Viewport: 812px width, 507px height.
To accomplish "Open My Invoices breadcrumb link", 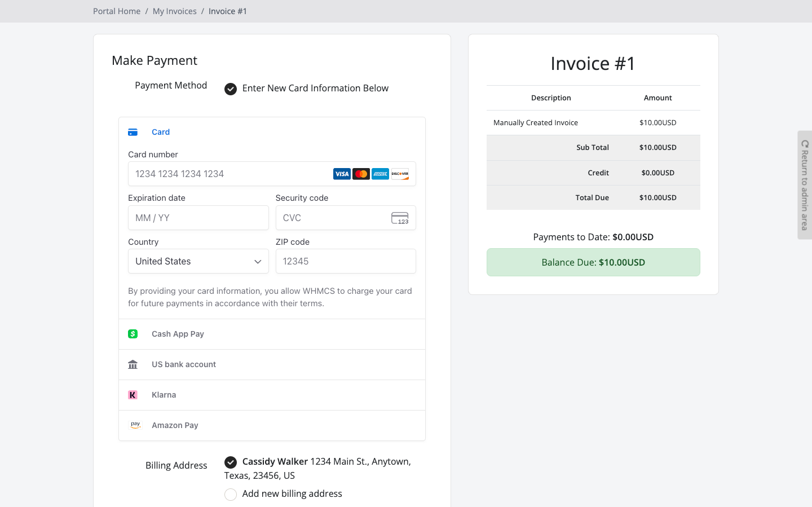I will [x=174, y=11].
